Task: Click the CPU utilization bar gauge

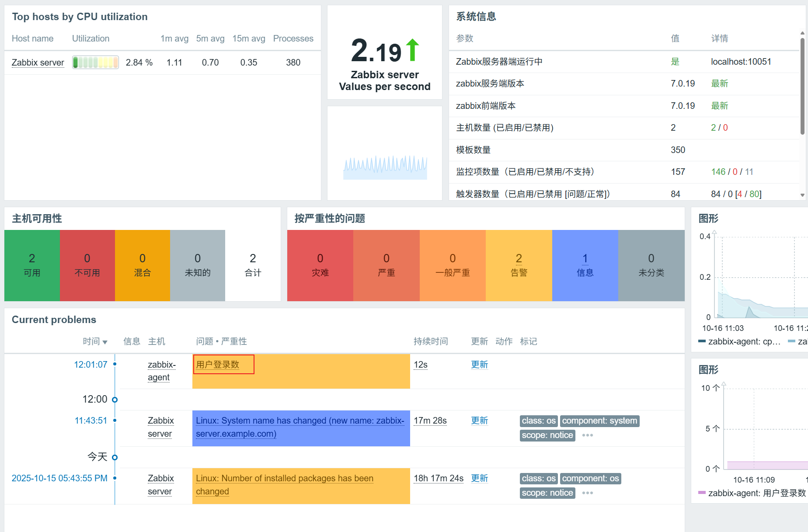Action: (x=95, y=63)
